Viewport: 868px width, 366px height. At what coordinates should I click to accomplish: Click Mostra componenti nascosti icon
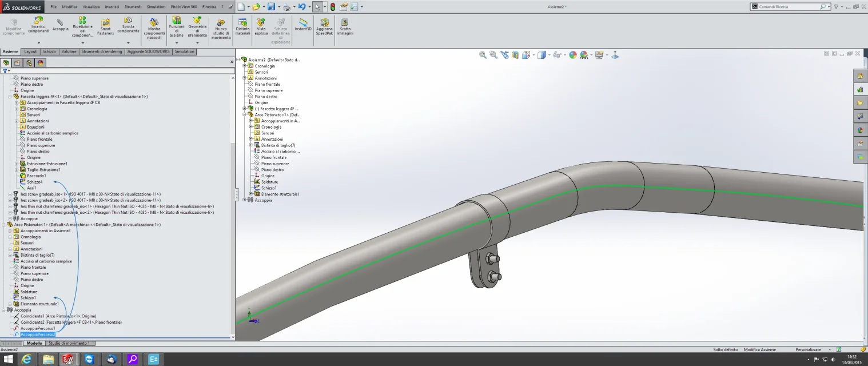click(x=154, y=22)
